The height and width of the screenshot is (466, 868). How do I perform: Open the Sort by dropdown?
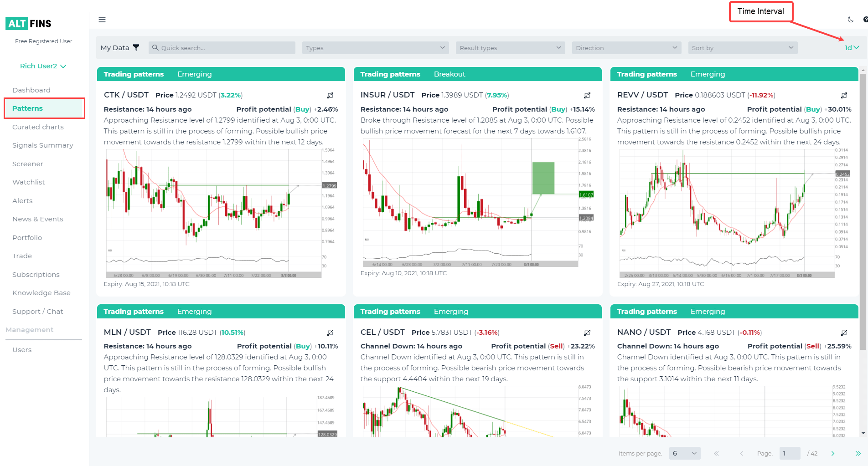pos(743,48)
